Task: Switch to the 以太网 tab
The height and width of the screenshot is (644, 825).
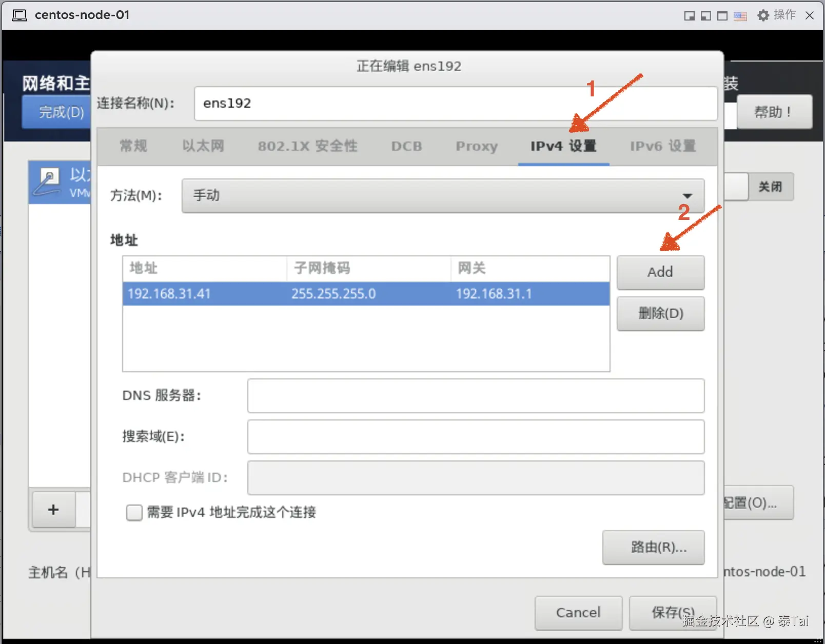Action: click(203, 146)
